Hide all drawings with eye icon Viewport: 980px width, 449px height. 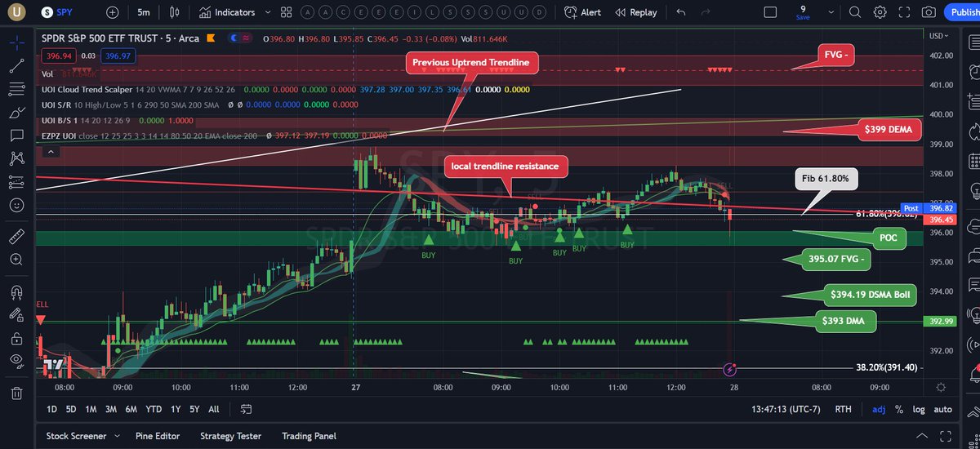16,360
